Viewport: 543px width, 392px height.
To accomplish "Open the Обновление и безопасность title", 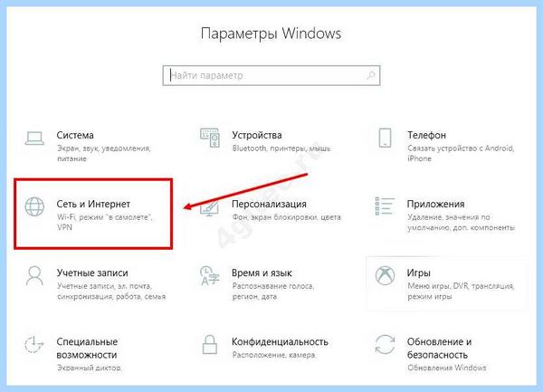I will [439, 349].
